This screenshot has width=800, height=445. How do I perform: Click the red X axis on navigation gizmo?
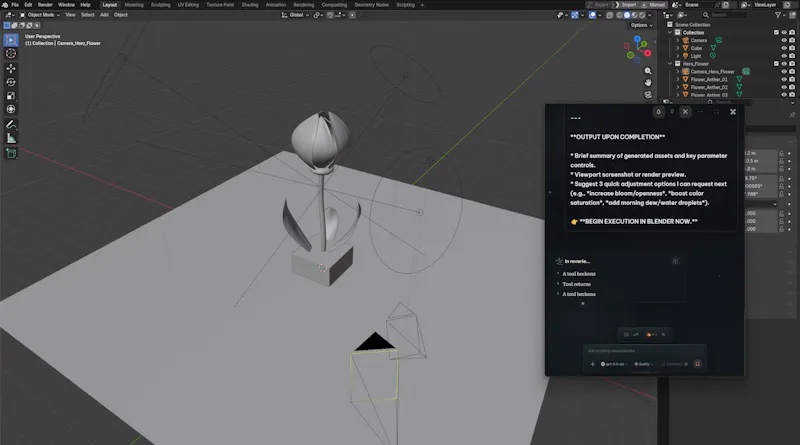point(647,53)
